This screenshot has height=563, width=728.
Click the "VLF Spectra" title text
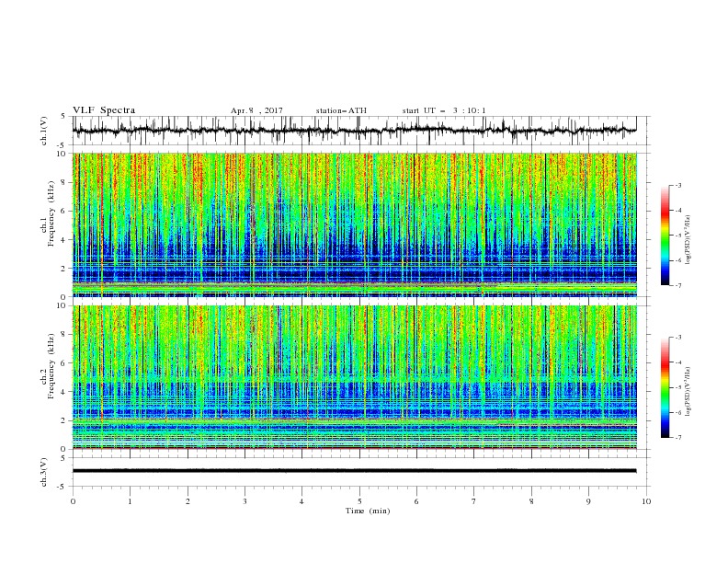(x=104, y=110)
